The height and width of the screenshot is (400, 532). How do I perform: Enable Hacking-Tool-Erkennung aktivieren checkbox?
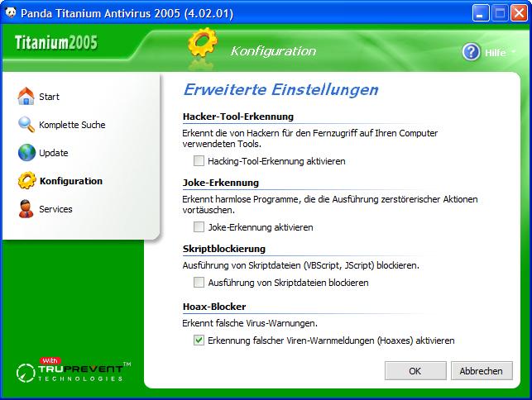coord(199,161)
